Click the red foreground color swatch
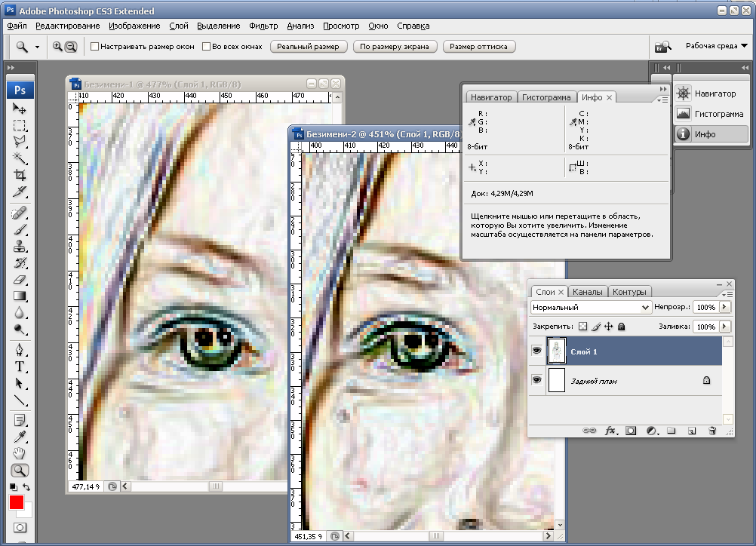 coord(17,502)
